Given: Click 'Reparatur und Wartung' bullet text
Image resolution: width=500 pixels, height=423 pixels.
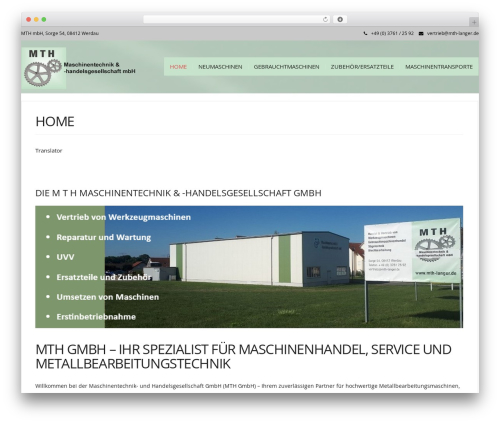Looking at the screenshot, I should tap(104, 237).
